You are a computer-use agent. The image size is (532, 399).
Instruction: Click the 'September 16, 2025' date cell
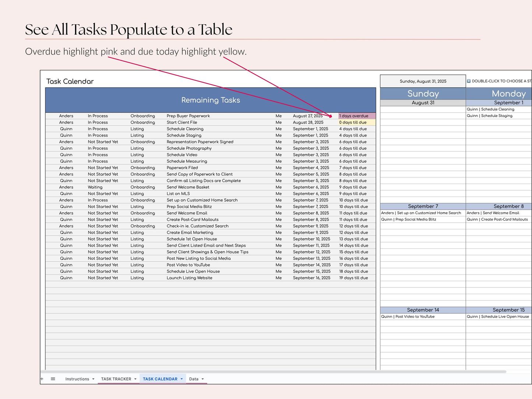coord(311,278)
